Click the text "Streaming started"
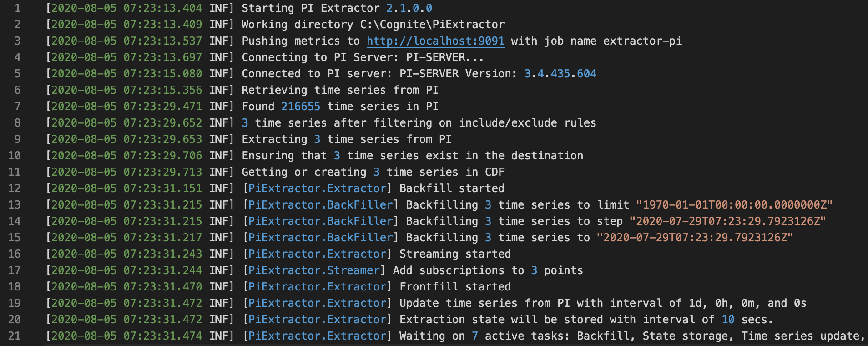 tap(455, 254)
